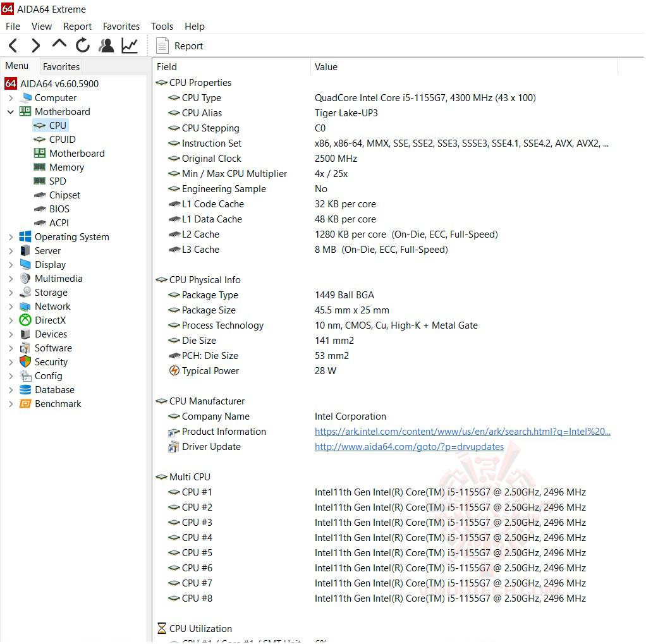The height and width of the screenshot is (644, 646).
Task: Open the Favorites menu
Action: (121, 27)
